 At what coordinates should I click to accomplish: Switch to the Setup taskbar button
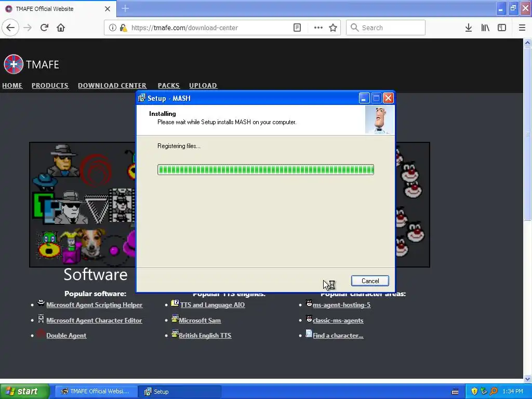[180, 392]
